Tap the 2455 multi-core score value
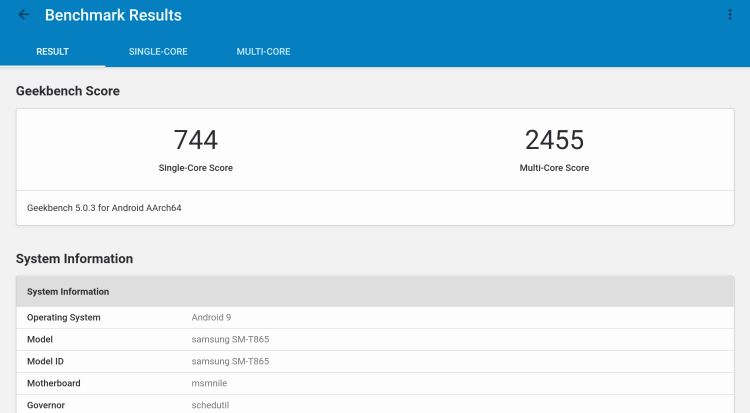Viewport: 750px width, 413px height. (x=554, y=140)
